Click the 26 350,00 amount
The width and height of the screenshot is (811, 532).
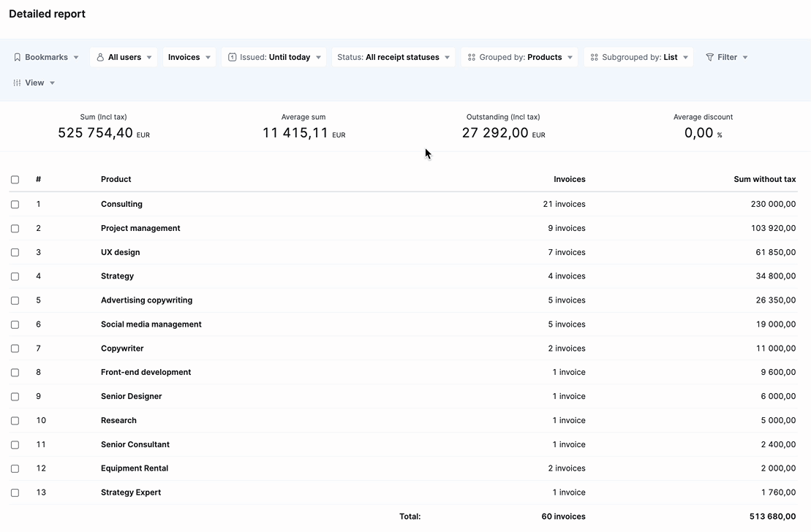(775, 300)
